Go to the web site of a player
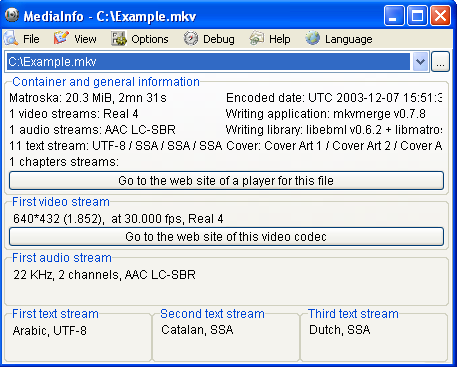Screen dimensions: 457x383 (226, 181)
